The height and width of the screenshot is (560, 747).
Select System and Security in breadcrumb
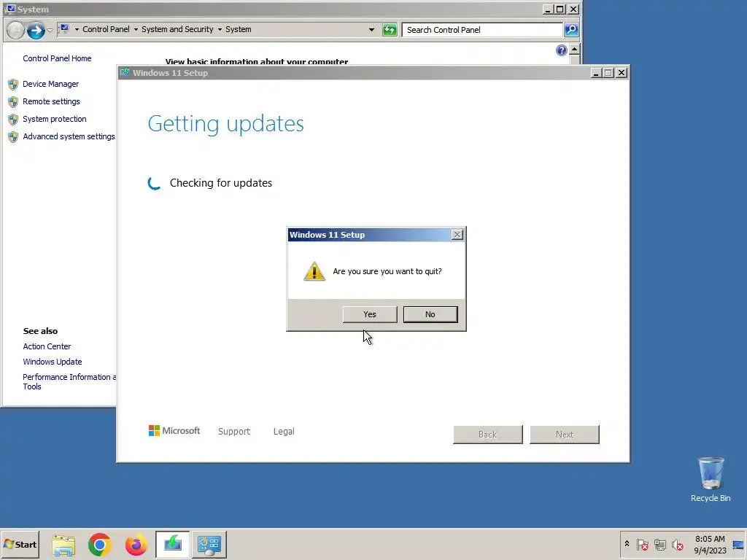[177, 29]
